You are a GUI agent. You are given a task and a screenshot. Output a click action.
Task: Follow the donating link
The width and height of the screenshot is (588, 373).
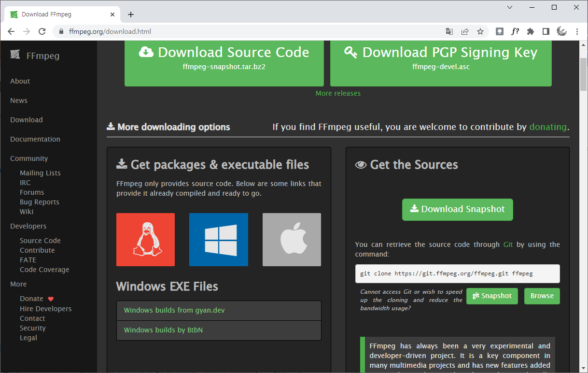(x=548, y=127)
